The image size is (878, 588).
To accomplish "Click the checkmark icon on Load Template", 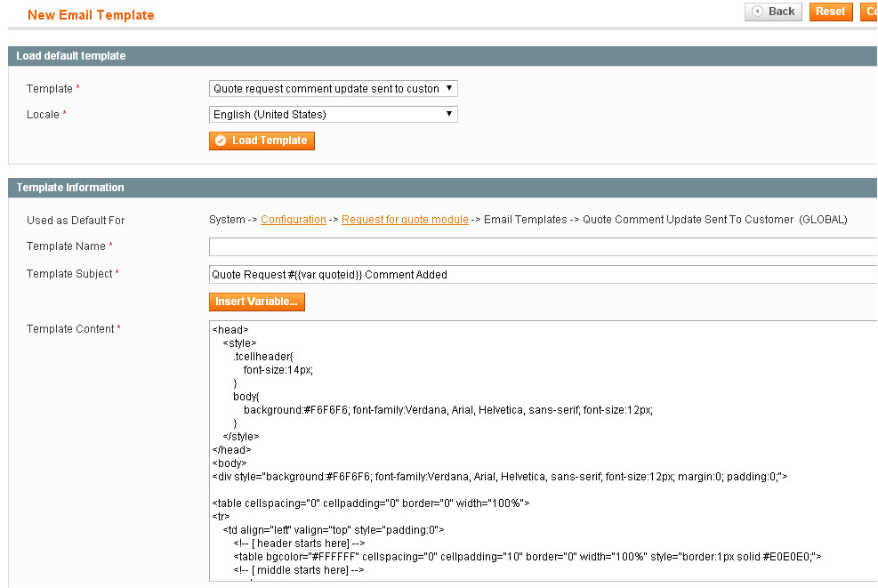I will tap(221, 141).
